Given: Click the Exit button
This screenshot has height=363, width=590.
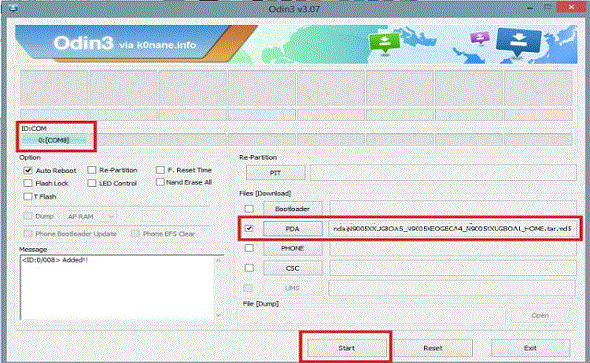Looking at the screenshot, I should (x=530, y=348).
